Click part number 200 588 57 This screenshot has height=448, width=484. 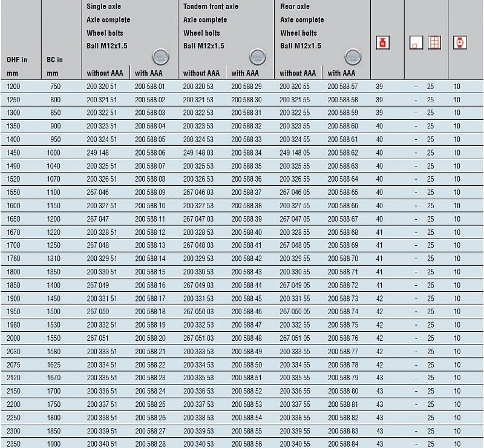(342, 87)
